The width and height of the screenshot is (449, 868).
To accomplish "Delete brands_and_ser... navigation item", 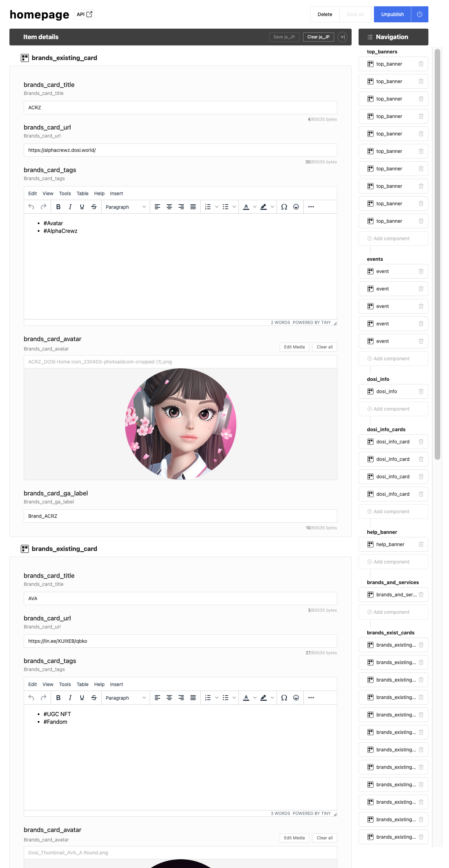I will [421, 595].
